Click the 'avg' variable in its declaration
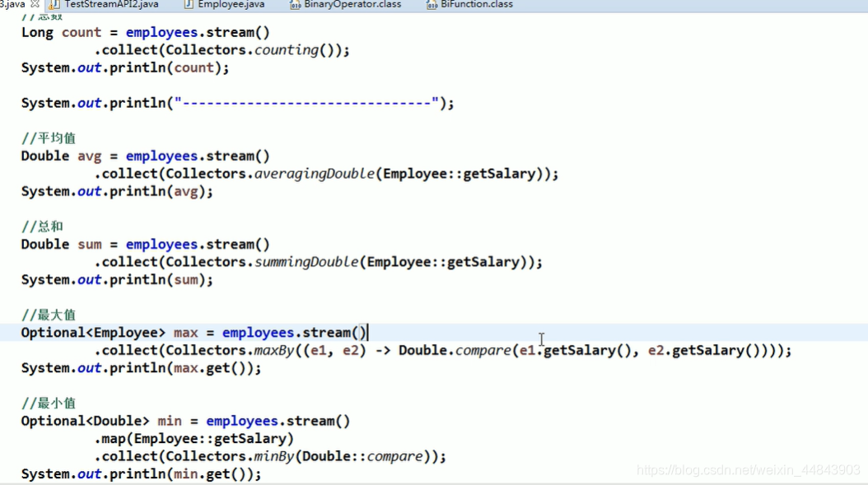This screenshot has width=868, height=485. 89,156
